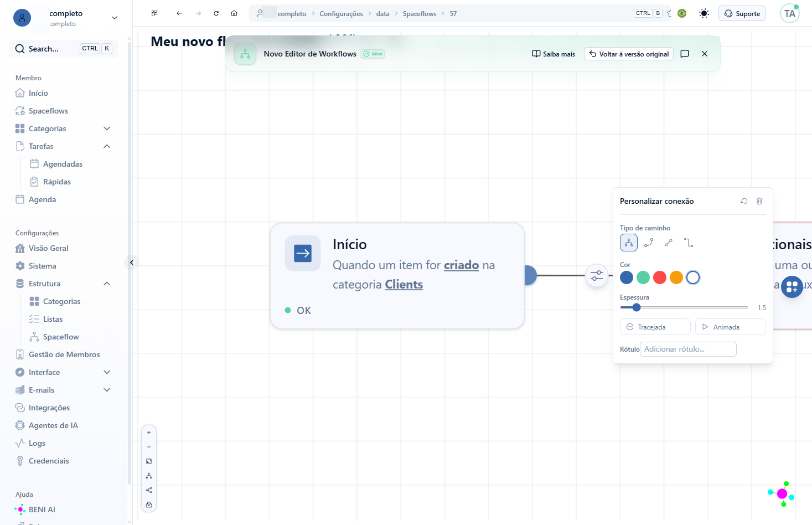
Task: Go to the home icon in top bar
Action: click(234, 13)
